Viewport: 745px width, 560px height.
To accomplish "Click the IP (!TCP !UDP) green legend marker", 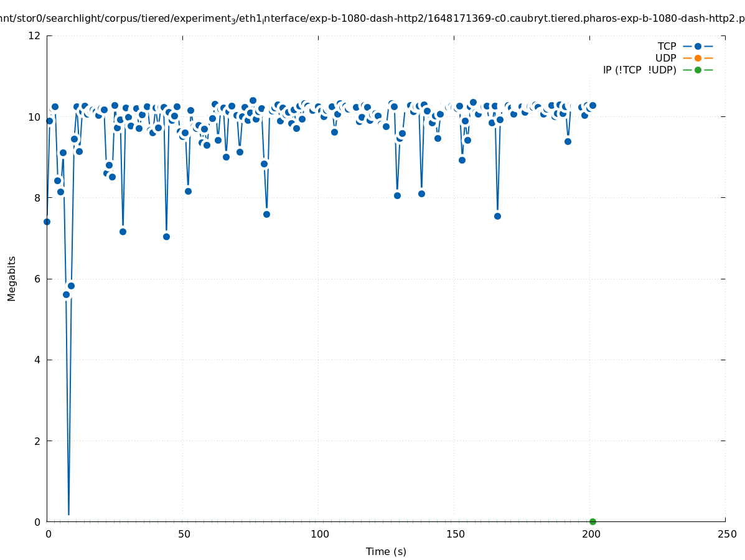I will [x=698, y=70].
